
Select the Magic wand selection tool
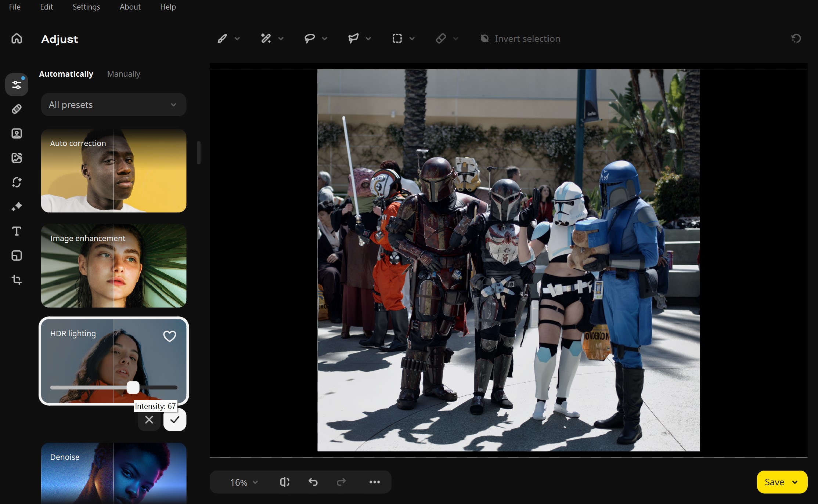(266, 39)
